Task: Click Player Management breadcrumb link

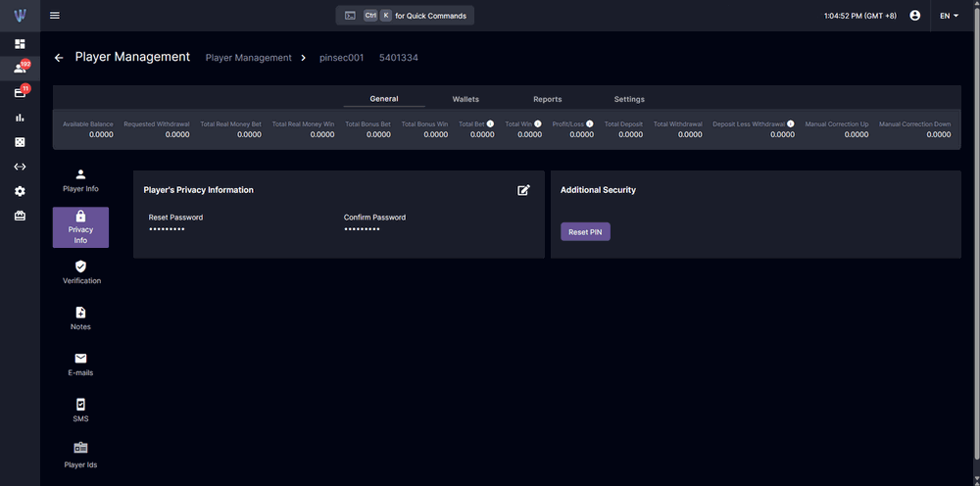Action: point(249,58)
